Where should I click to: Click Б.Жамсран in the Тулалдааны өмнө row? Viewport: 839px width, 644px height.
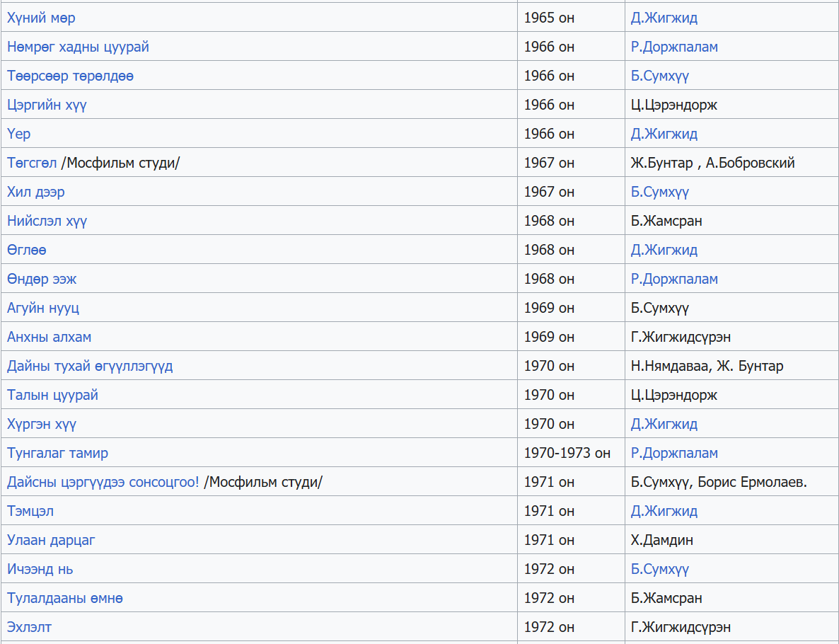(666, 597)
